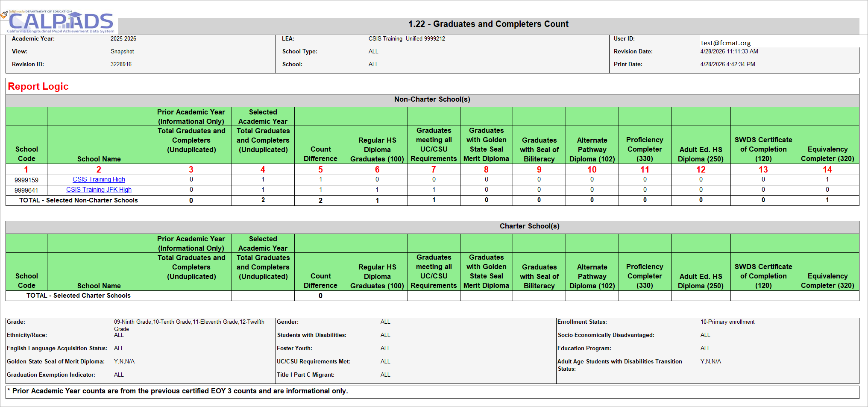Click Non-Charter "Adult Ed. HS Diploma (250)" header
Image resolution: width=868 pixels, height=407 pixels.
[701, 154]
